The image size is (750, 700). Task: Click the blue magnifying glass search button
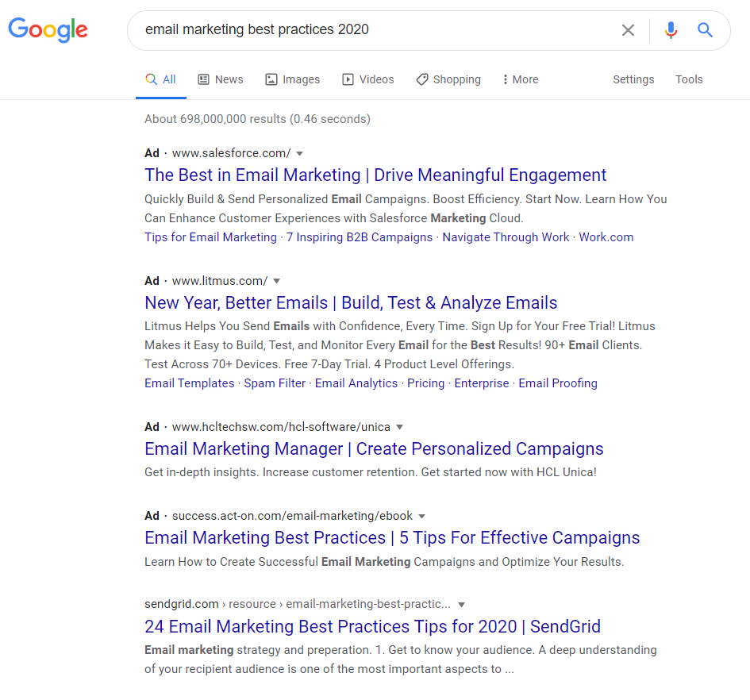(705, 30)
